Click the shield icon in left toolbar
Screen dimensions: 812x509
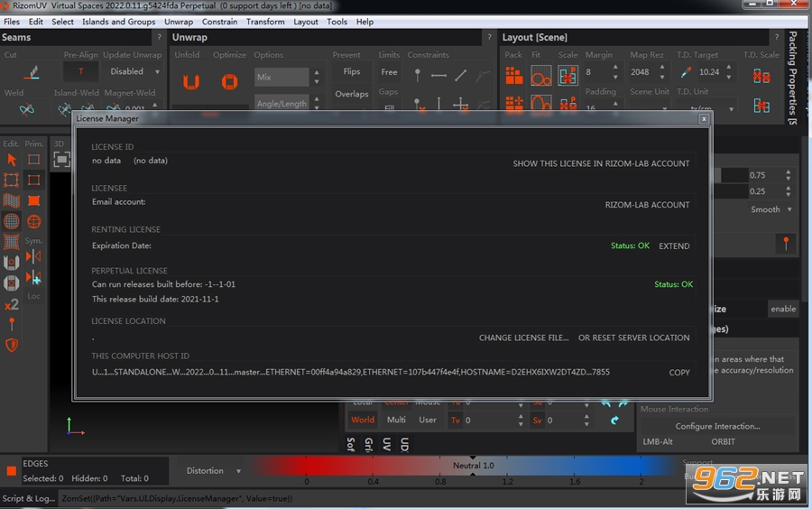(x=12, y=345)
